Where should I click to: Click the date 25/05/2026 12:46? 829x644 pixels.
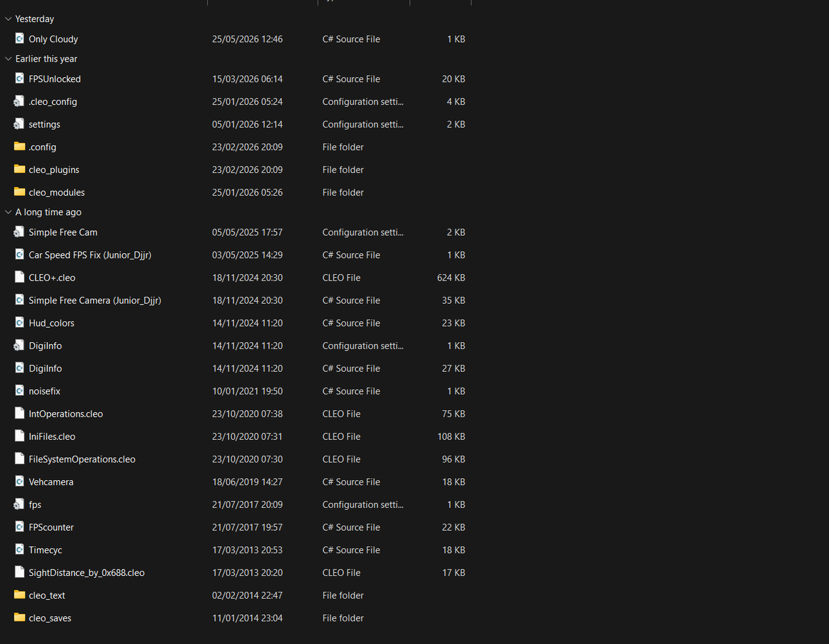pos(247,40)
